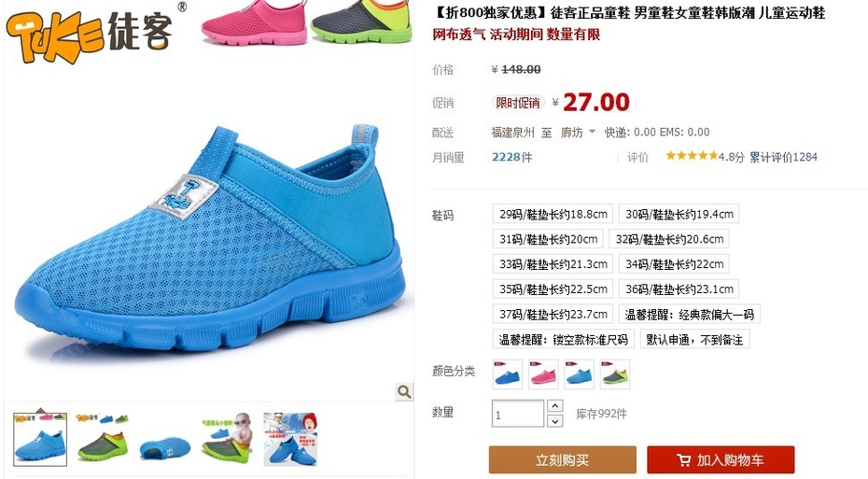
Task: Choose the first blue shoe color swatch
Action: click(x=507, y=373)
